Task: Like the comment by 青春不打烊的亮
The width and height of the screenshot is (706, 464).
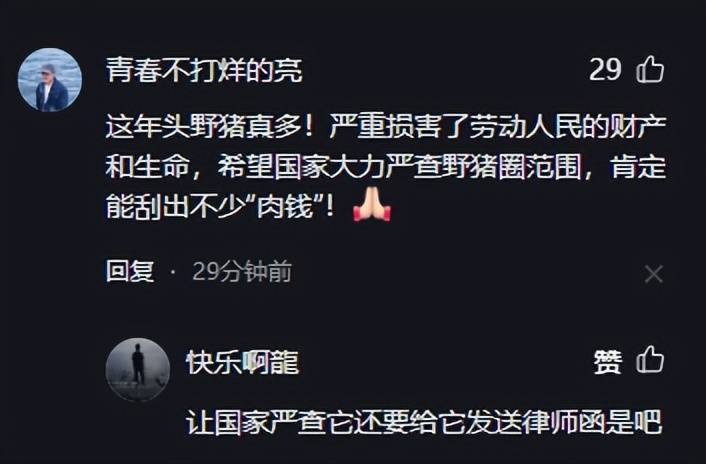Action: [x=650, y=70]
